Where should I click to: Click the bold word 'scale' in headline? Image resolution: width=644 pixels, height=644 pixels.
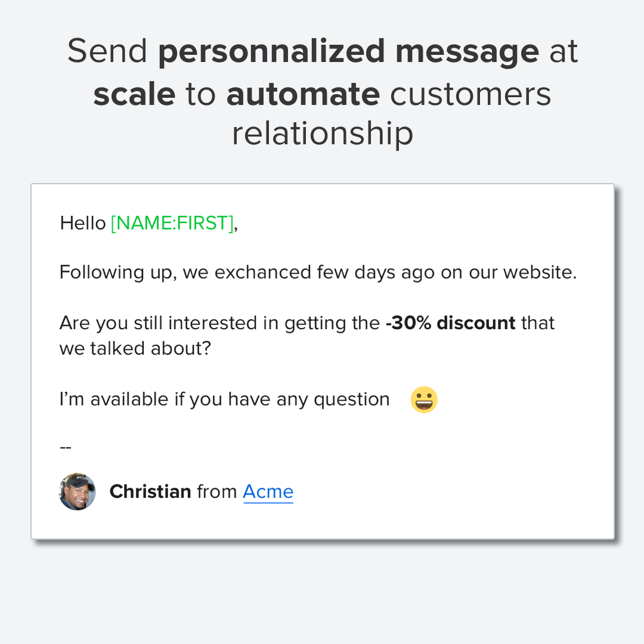pos(134,94)
